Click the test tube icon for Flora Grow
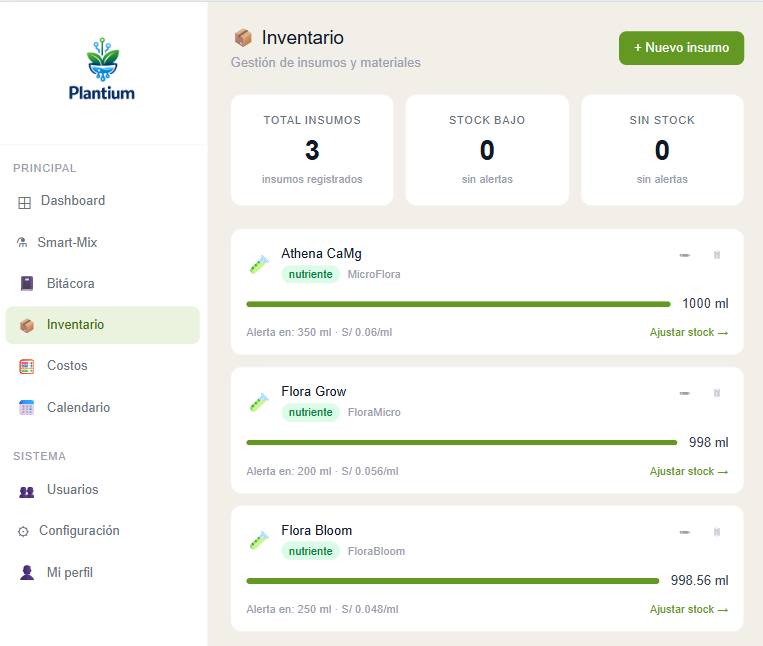Viewport: 763px width, 646px height. [x=259, y=403]
